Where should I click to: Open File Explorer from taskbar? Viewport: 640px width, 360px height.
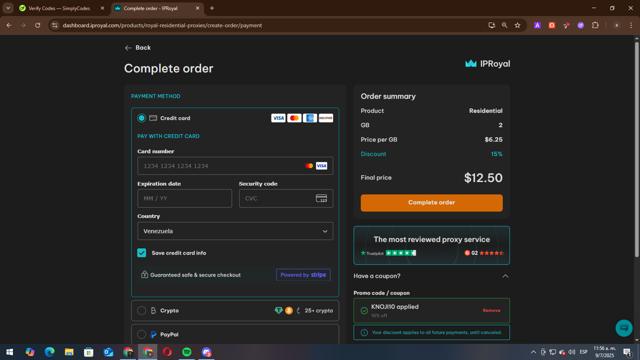tap(69, 352)
